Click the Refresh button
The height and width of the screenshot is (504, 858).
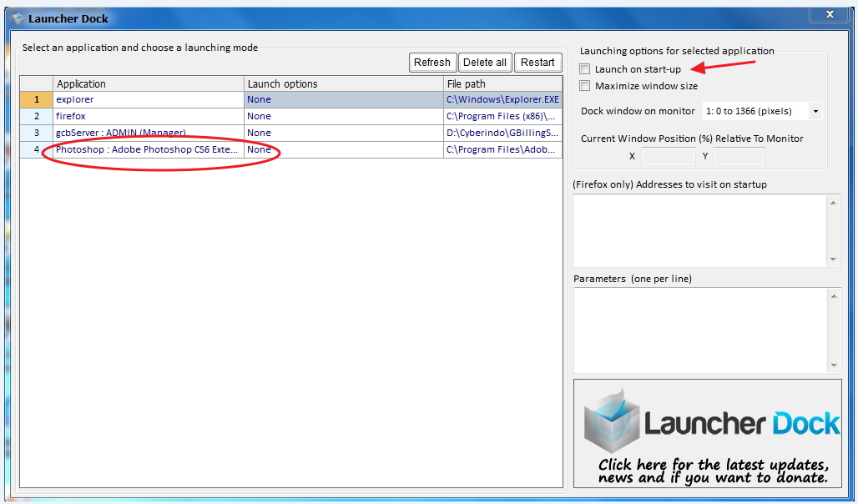432,62
